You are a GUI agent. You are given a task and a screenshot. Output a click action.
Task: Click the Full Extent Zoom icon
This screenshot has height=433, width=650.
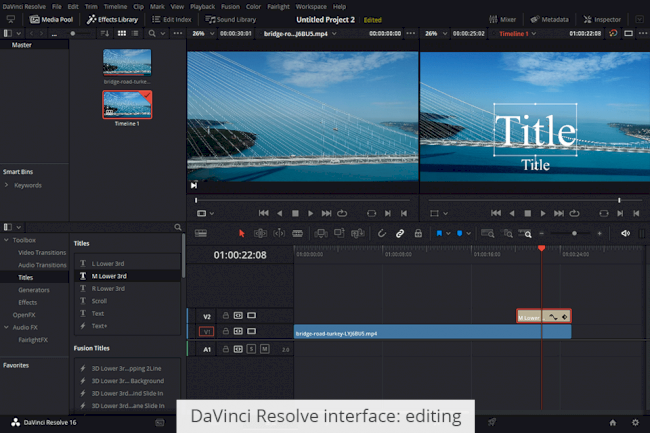[x=488, y=234]
